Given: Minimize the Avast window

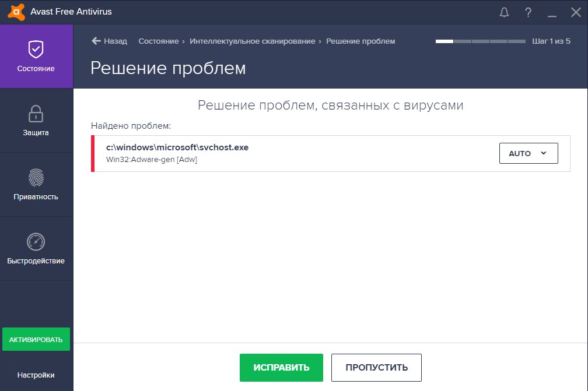Looking at the screenshot, I should pyautogui.click(x=552, y=16).
